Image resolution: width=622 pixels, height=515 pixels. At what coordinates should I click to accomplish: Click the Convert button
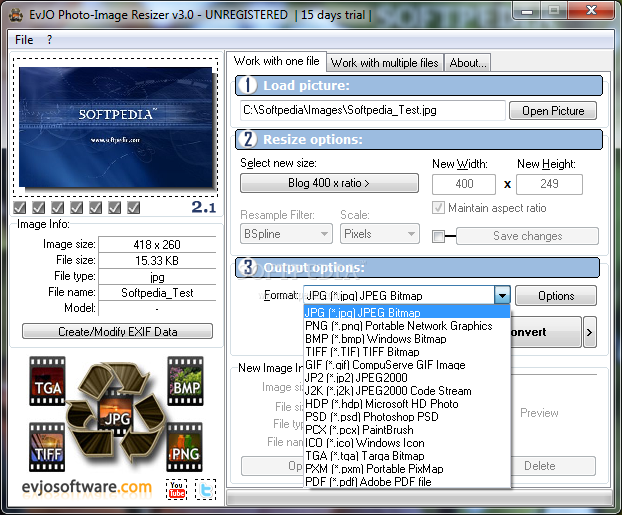tap(546, 332)
